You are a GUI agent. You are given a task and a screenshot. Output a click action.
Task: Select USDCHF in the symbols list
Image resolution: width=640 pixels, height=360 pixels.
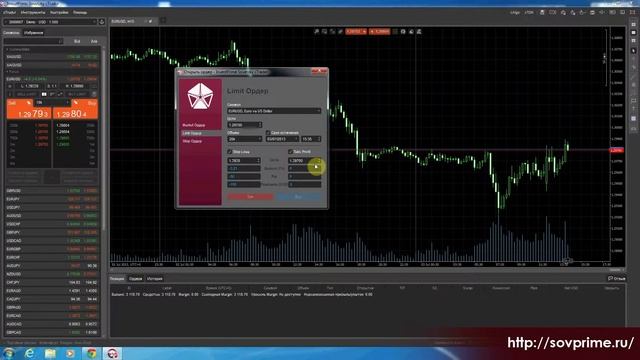[52, 224]
